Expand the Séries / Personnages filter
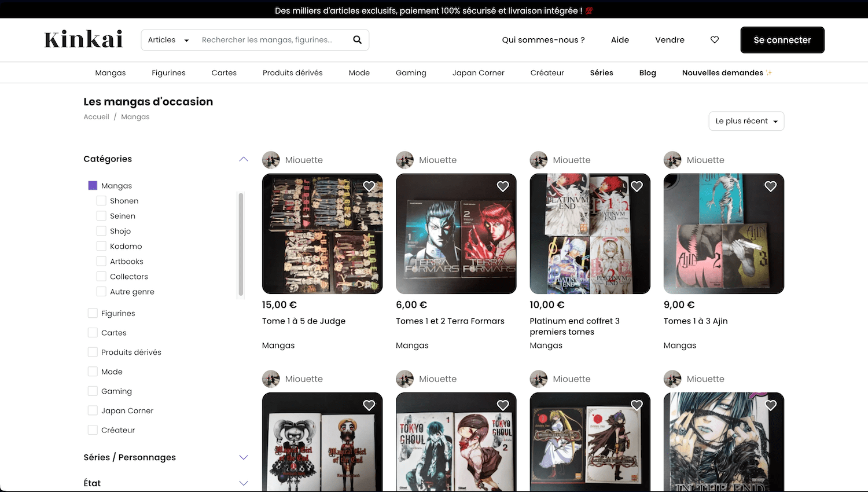The height and width of the screenshot is (492, 868). pyautogui.click(x=244, y=457)
